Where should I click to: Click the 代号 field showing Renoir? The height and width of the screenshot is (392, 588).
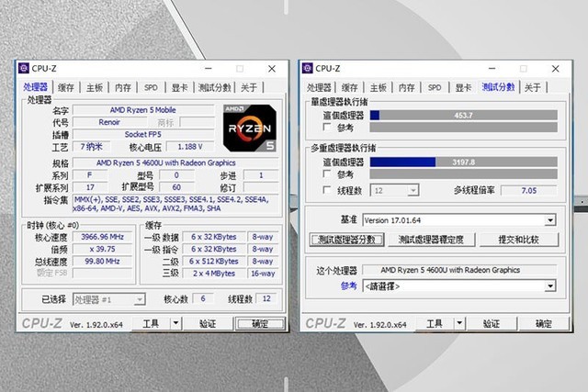(x=109, y=122)
